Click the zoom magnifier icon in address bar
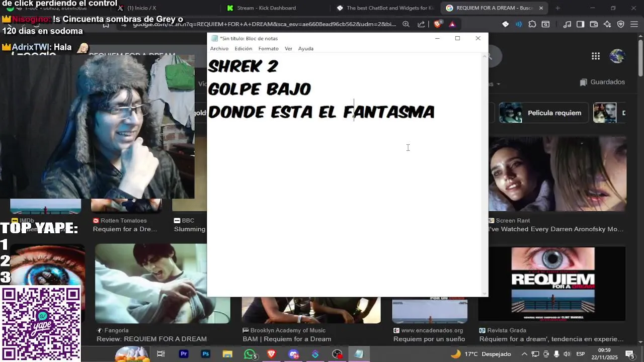Image resolution: width=644 pixels, height=362 pixels. 406,24
